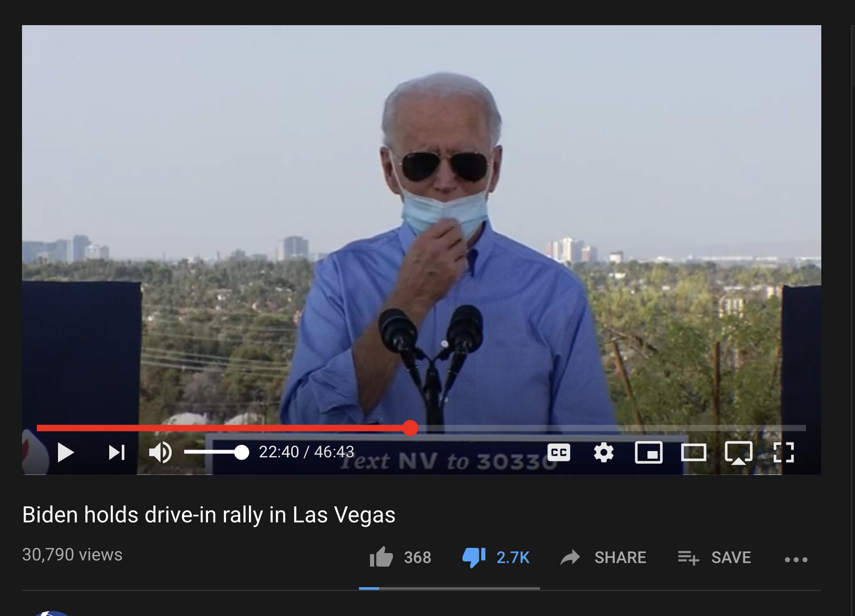Play the video
855x616 pixels.
66,452
